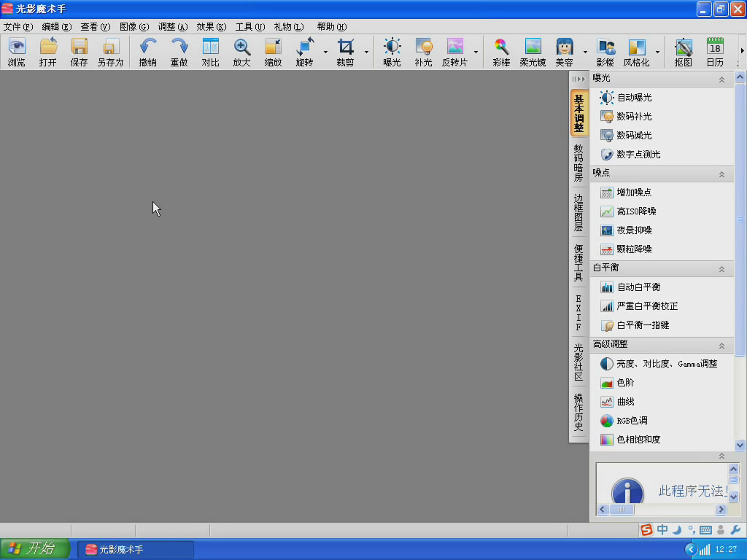Viewport: 747px width, 560px height.
Task: Switch to 光影社区 tab
Action: pyautogui.click(x=578, y=362)
